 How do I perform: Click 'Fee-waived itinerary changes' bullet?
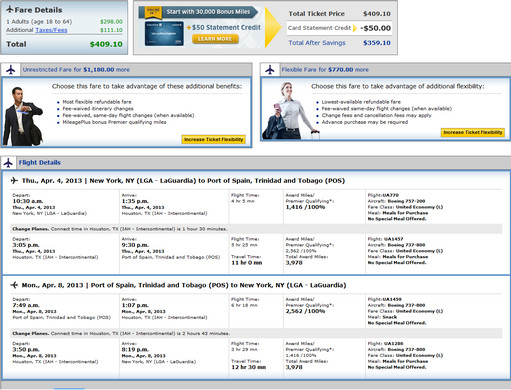point(98,109)
